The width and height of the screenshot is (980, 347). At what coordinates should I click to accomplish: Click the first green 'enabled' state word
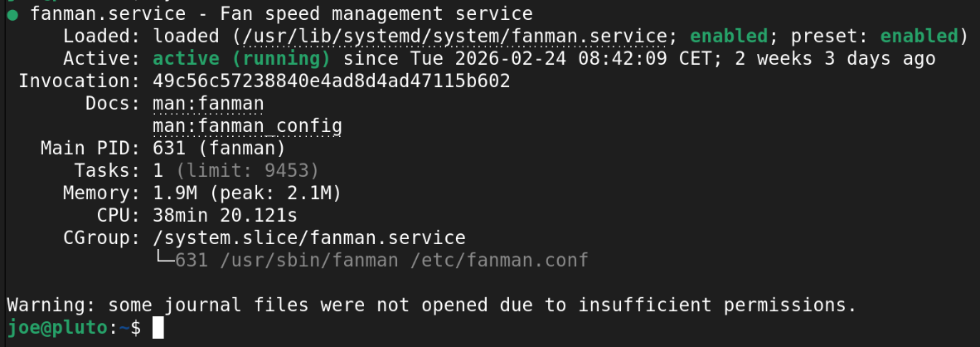[x=728, y=37]
